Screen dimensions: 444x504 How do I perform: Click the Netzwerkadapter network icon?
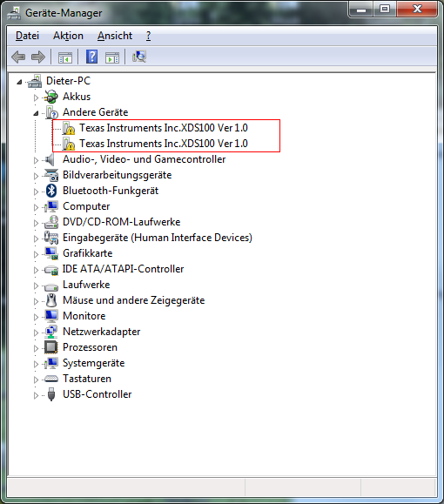[51, 332]
